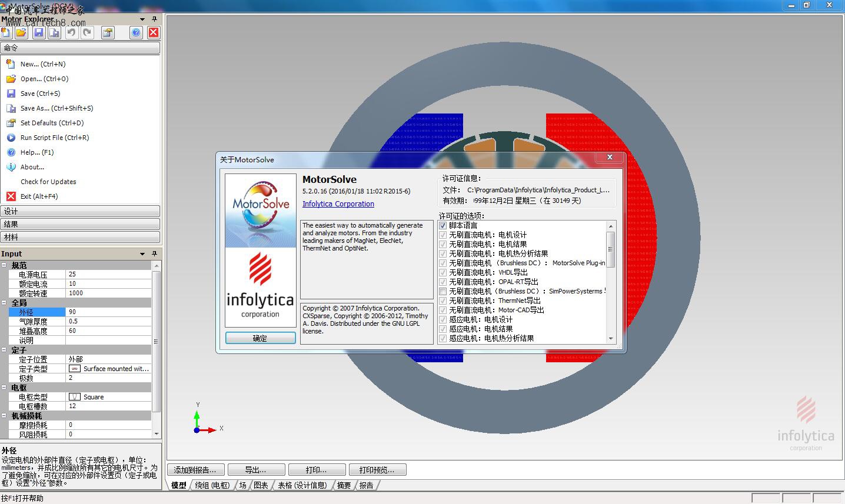This screenshot has width=845, height=504.
Task: Click the blue Help question-mark icon
Action: [137, 32]
